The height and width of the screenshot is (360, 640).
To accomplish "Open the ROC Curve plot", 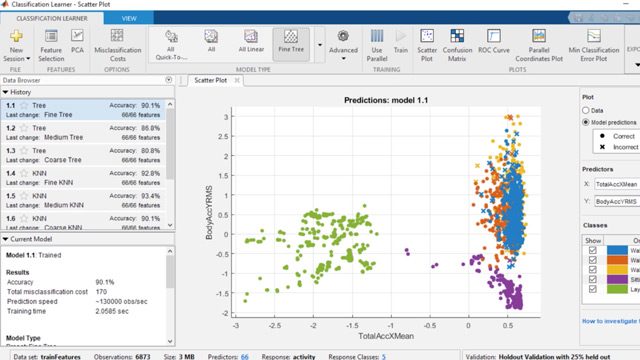I will coord(494,41).
